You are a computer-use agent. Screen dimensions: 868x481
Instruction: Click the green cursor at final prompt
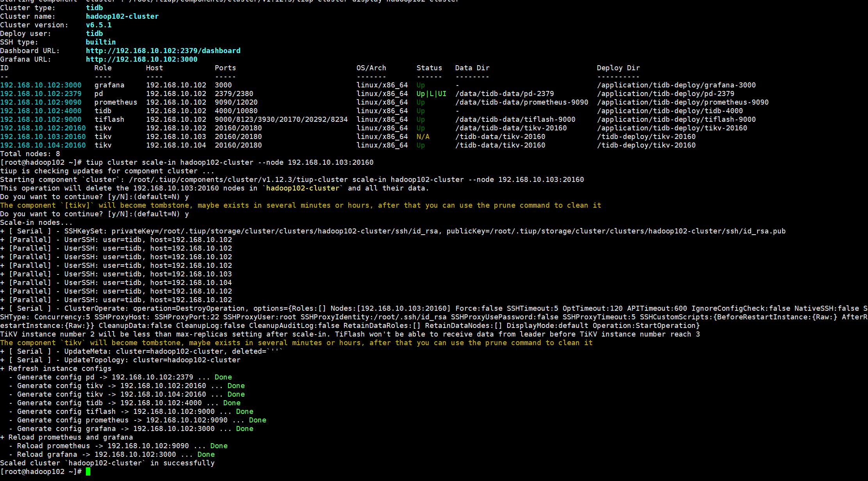tap(88, 472)
